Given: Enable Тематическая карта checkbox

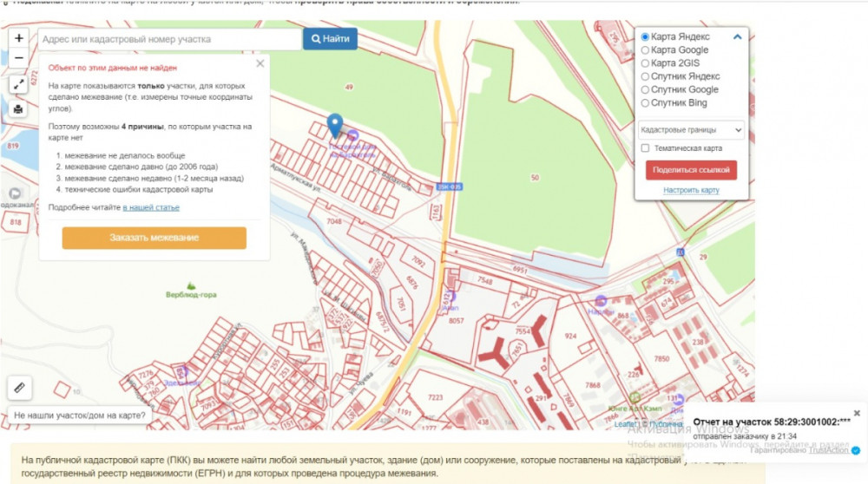Looking at the screenshot, I should [645, 148].
